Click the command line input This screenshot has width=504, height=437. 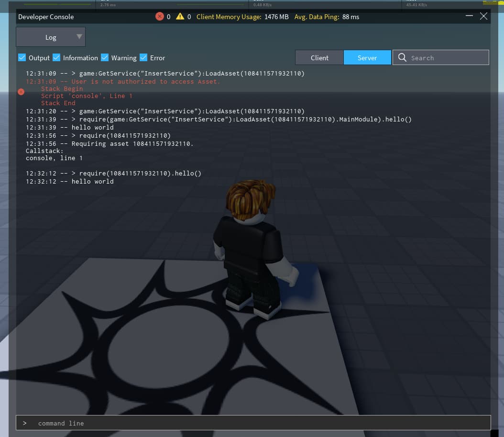253,423
